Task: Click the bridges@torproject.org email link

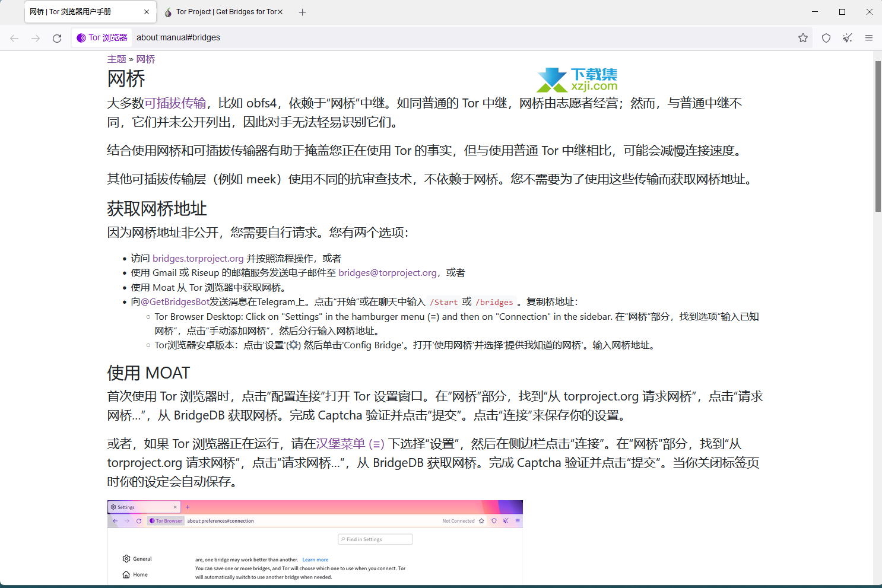Action: [387, 272]
